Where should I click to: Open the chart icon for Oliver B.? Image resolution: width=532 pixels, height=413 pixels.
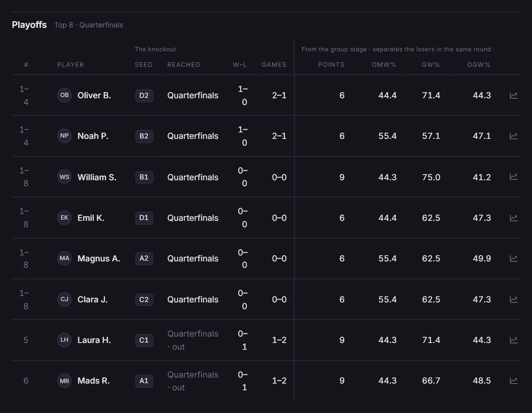(x=513, y=95)
